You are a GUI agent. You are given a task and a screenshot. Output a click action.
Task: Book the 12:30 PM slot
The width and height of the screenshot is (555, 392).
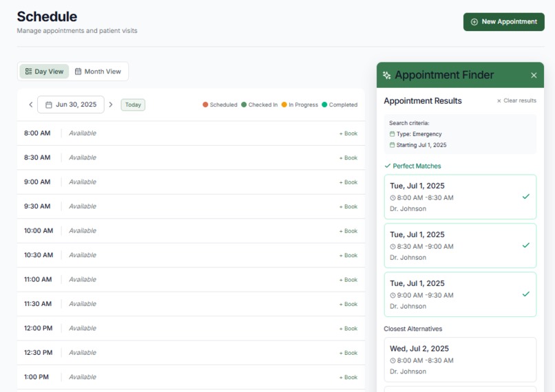[348, 353]
